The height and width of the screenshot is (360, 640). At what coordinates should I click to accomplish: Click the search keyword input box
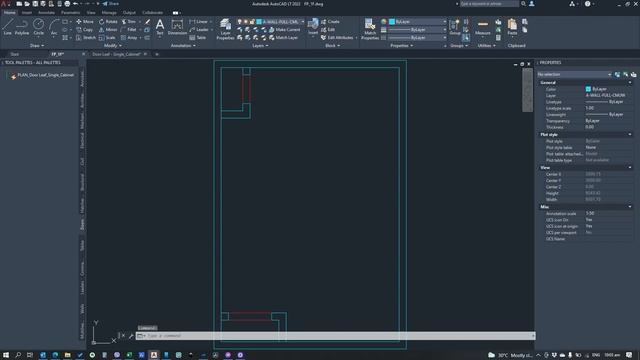pos(489,4)
